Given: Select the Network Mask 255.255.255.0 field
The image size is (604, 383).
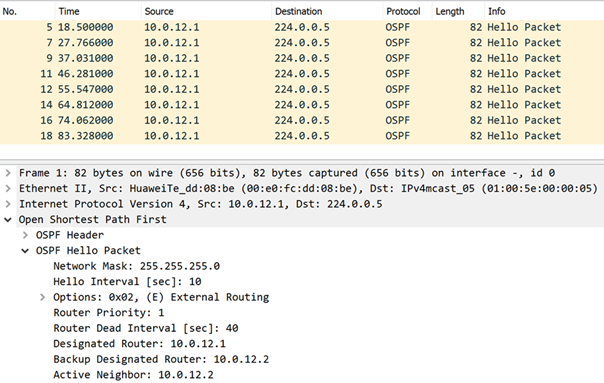Looking at the screenshot, I should click(136, 266).
